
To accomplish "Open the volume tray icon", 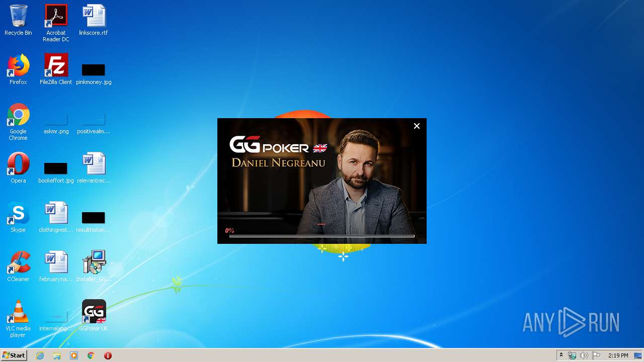I will (584, 355).
